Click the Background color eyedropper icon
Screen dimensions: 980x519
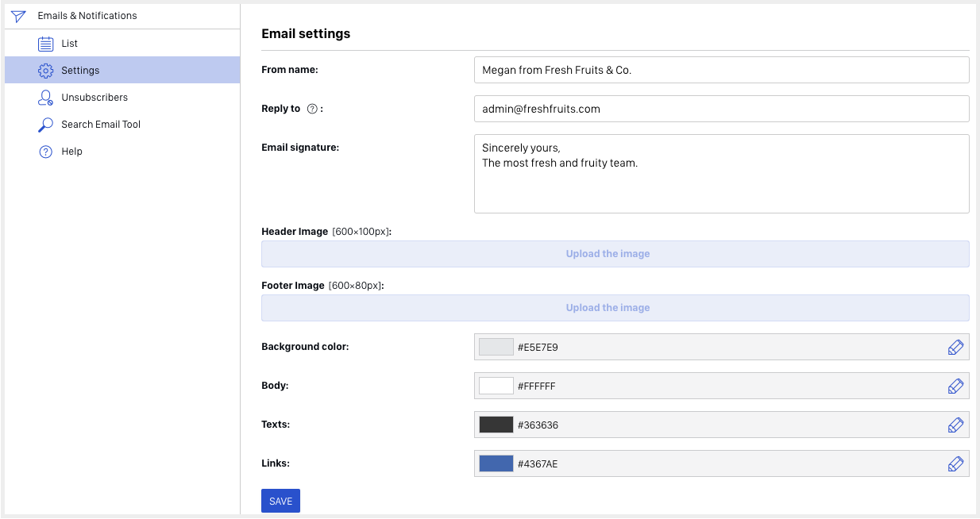click(955, 347)
